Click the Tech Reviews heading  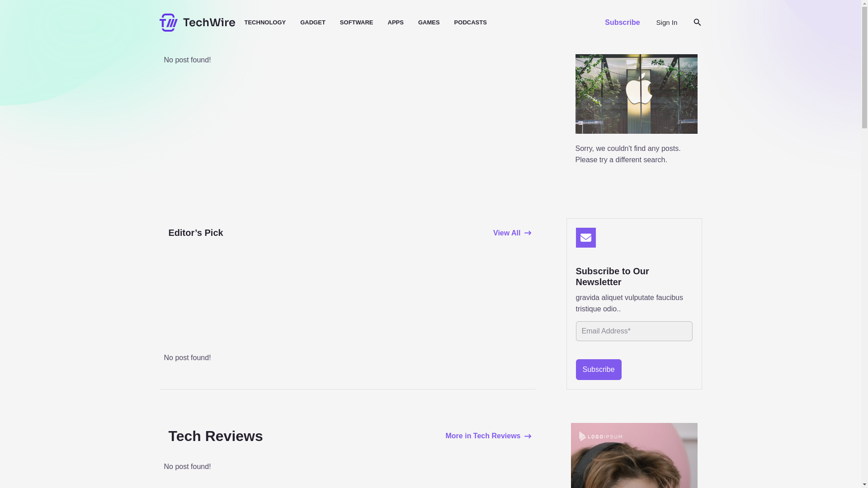(x=215, y=436)
